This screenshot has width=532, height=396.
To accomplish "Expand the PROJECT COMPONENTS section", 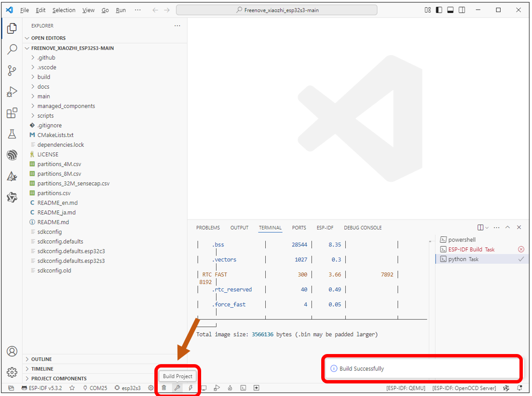I will 105,378.
